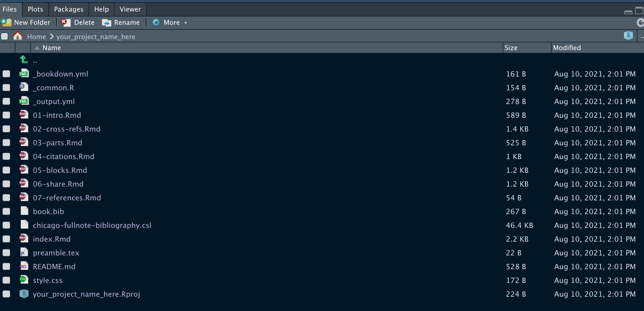Click the Rmd icon of 02-cross-refs.Rmd
The width and height of the screenshot is (644, 311).
(x=24, y=128)
